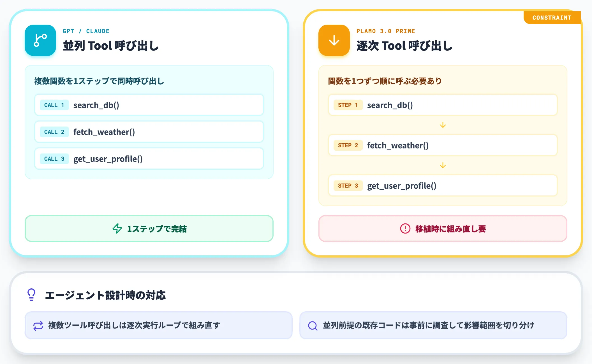
Task: Click the red alert circle icon beside 移植時に組み直し要
Action: tap(405, 228)
